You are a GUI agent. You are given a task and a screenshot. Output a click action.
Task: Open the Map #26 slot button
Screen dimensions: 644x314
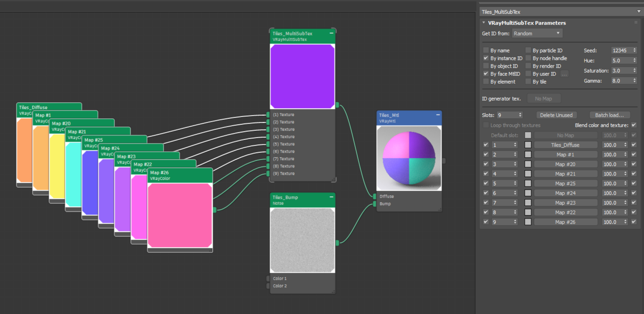click(x=565, y=222)
